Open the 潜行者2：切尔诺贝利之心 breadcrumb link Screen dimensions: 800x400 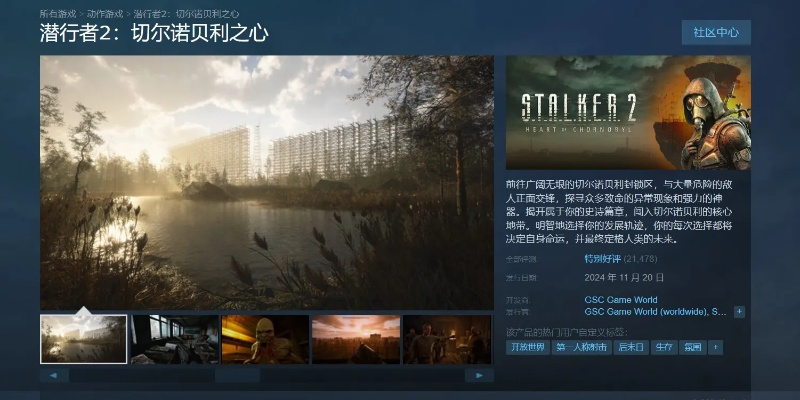[186, 14]
